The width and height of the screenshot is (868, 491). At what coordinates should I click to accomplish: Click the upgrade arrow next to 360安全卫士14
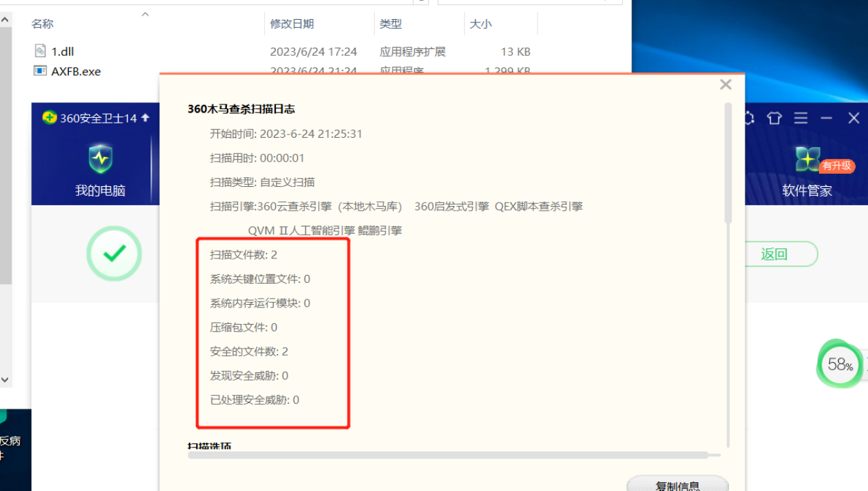pos(145,117)
